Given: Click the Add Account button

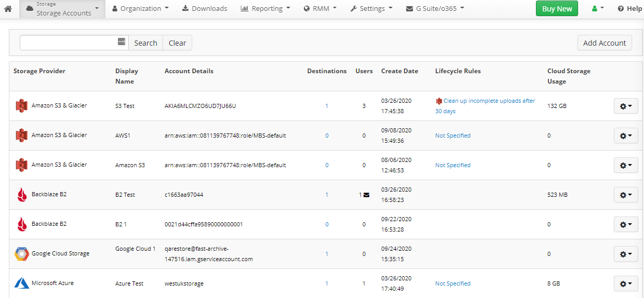Looking at the screenshot, I should (605, 43).
